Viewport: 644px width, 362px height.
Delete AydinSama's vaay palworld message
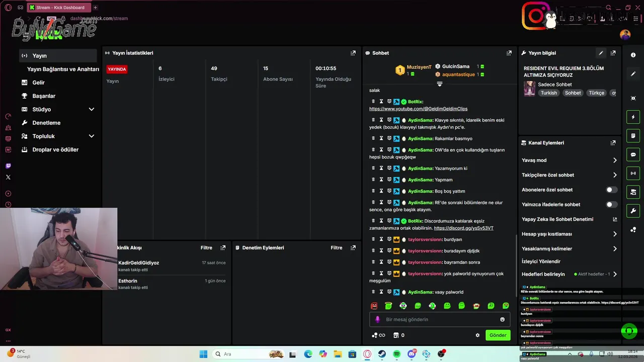373,292
